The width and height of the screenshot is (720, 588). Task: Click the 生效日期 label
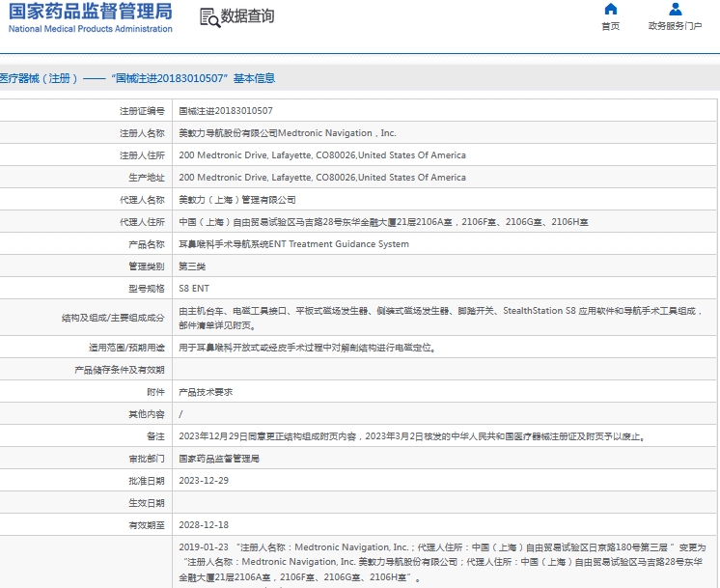(x=147, y=503)
